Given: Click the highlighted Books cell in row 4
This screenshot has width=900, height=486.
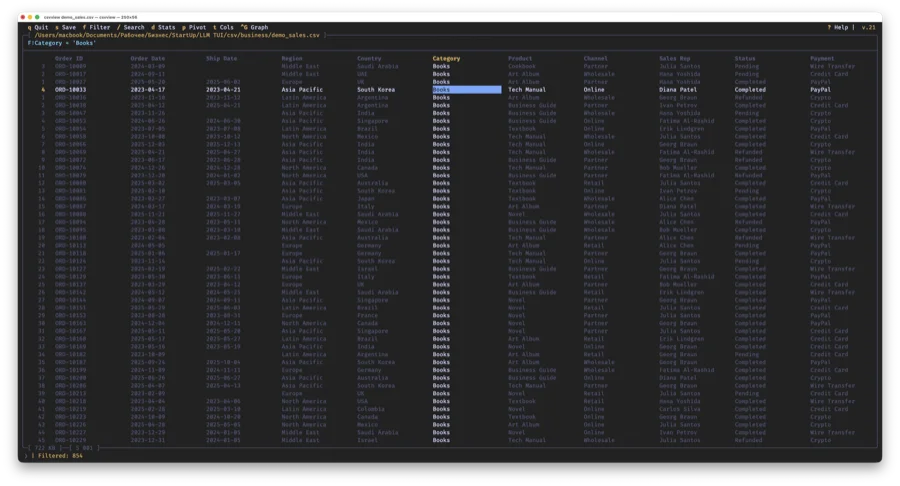Looking at the screenshot, I should click(x=466, y=89).
